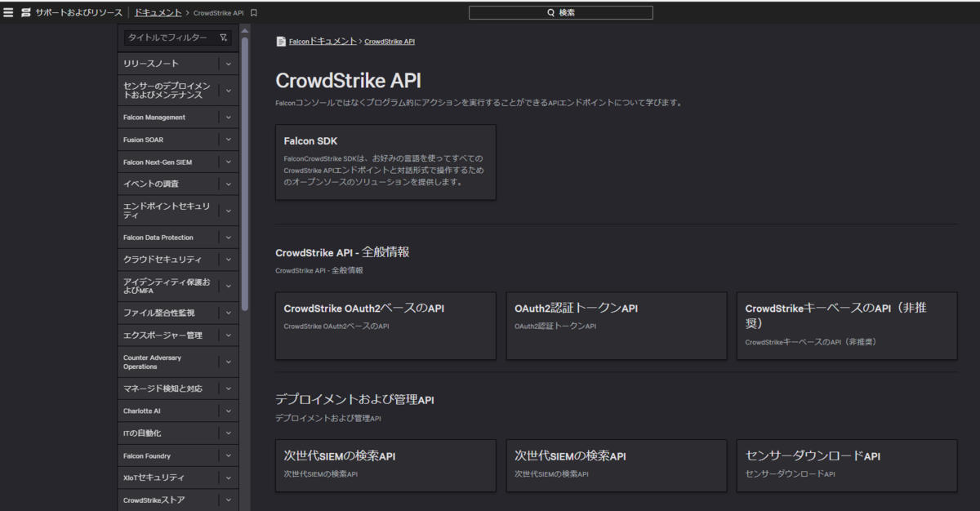
Task: Click the magnifier icon in the search bar
Action: pos(551,12)
